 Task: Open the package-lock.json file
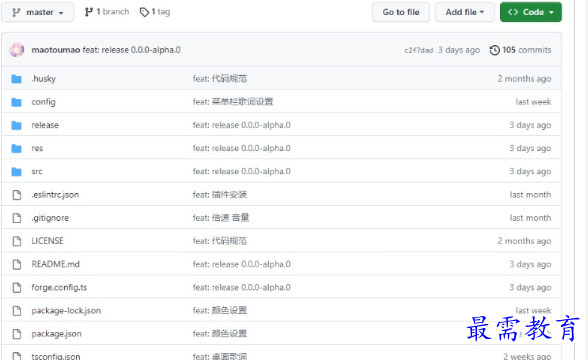pos(66,311)
